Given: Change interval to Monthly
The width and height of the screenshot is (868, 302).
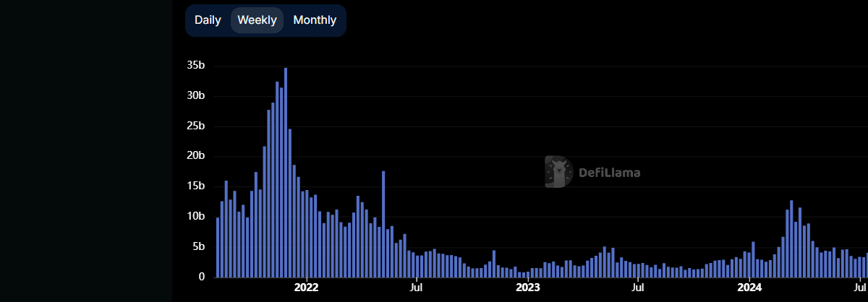Looking at the screenshot, I should (315, 20).
